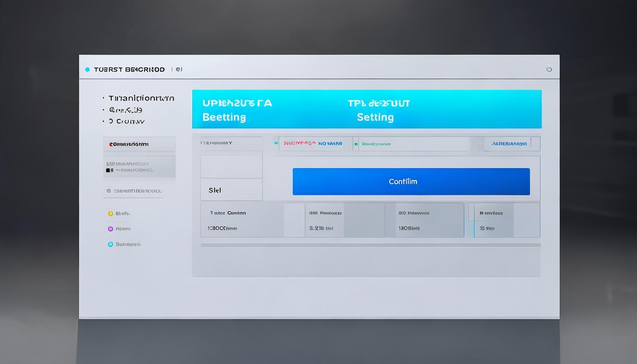This screenshot has height=364, width=637.
Task: Click the cyan dot icon in title bar
Action: click(x=87, y=70)
